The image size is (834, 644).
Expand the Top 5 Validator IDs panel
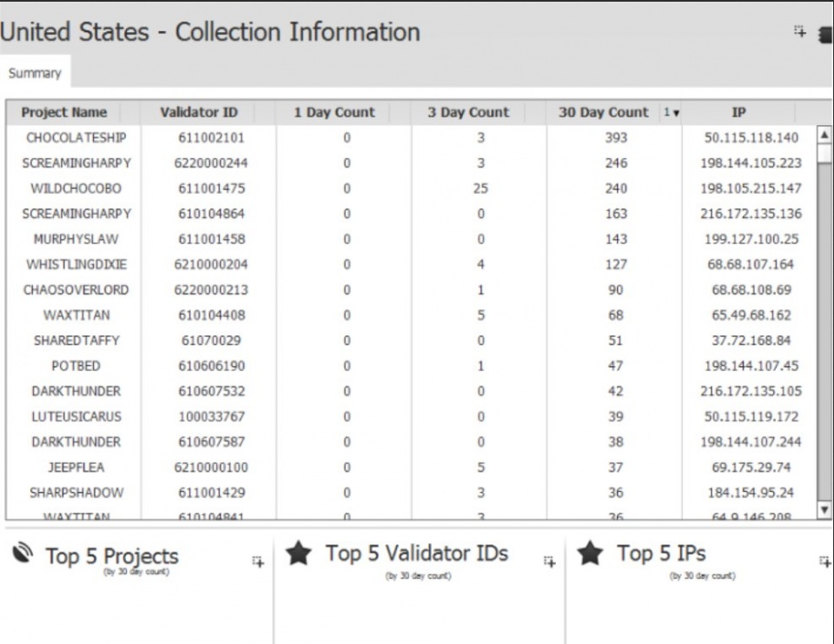549,562
